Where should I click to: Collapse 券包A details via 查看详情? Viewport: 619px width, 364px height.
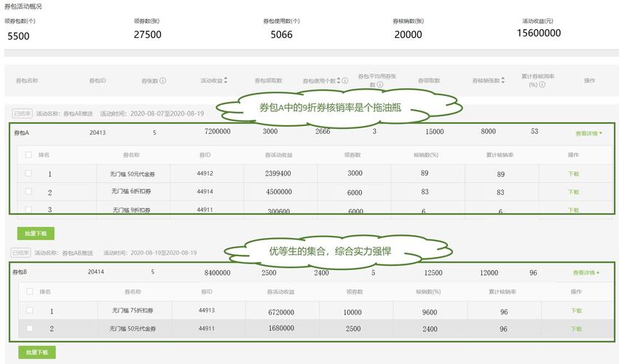588,133
